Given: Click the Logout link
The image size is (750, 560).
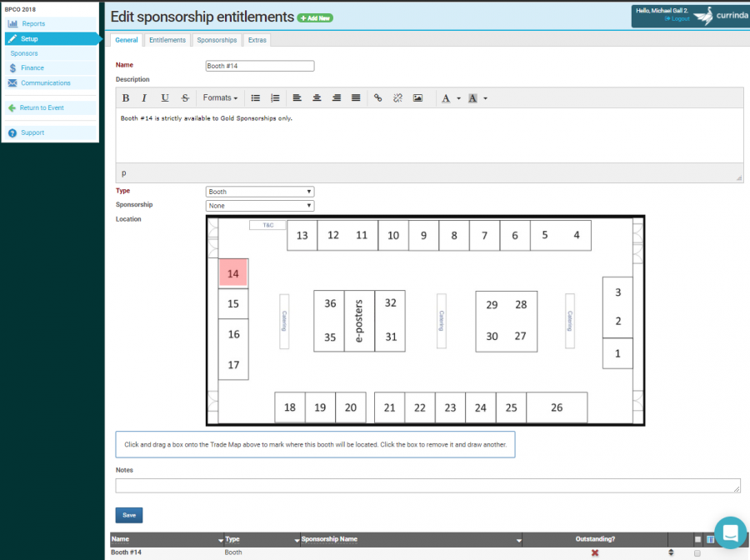Looking at the screenshot, I should [x=677, y=18].
